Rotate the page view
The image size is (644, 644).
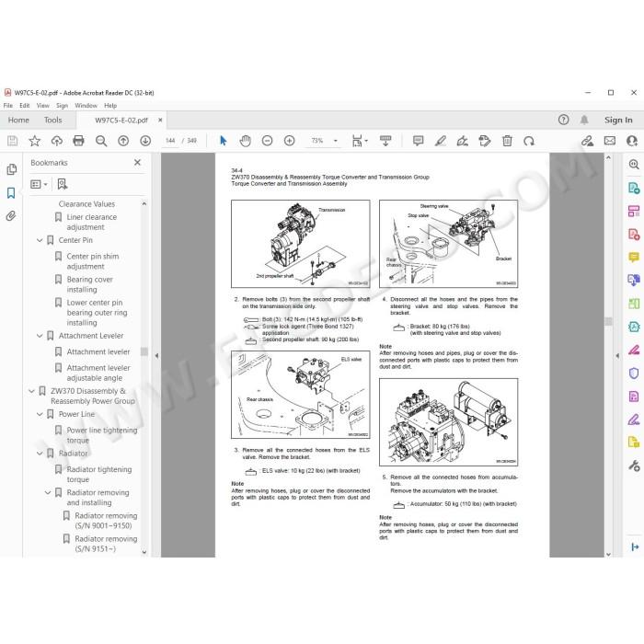click(x=529, y=141)
